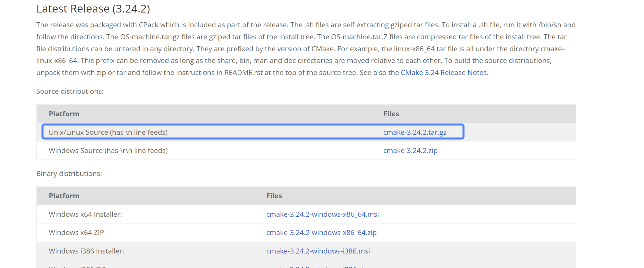Select the highlighted Unix/Linux Source row
The image size is (644, 268).
[175, 132]
